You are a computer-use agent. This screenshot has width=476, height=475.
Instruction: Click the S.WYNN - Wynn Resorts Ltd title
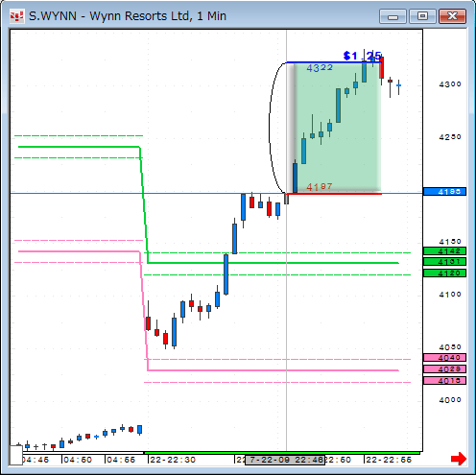(x=128, y=16)
